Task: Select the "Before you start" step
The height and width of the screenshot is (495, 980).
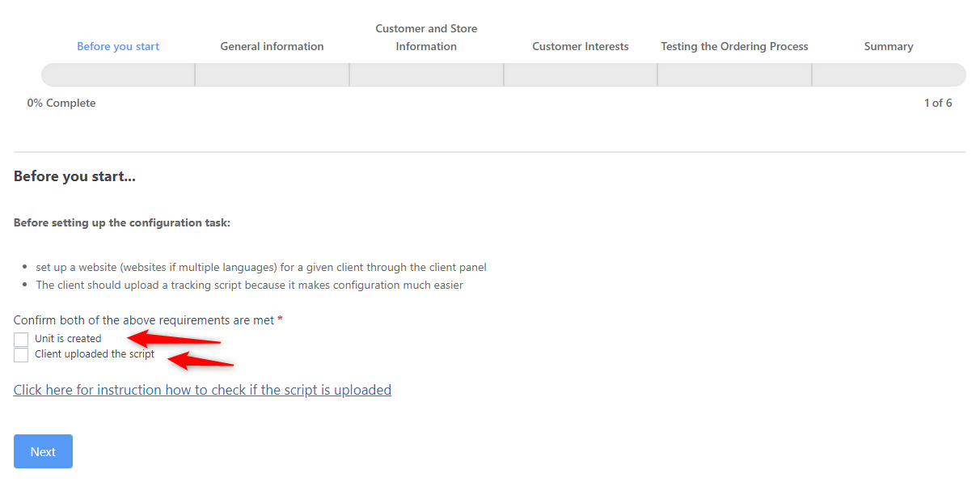Action: [118, 46]
